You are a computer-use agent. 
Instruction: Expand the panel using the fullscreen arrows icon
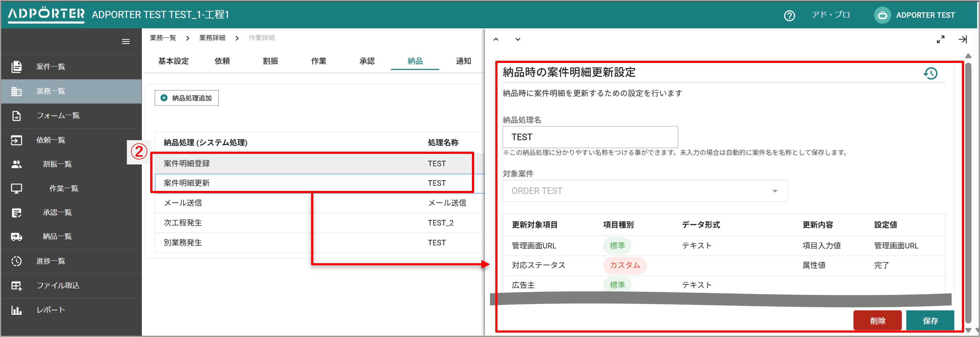coord(940,39)
